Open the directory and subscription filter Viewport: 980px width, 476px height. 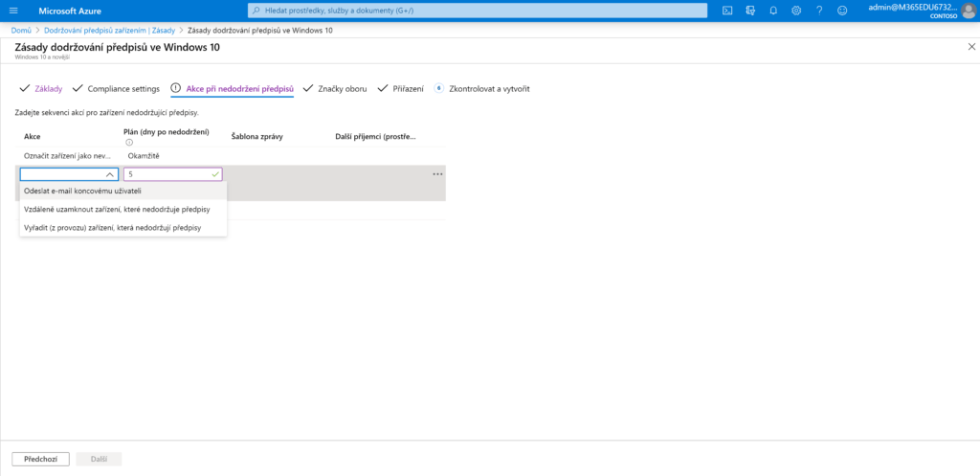[750, 11]
